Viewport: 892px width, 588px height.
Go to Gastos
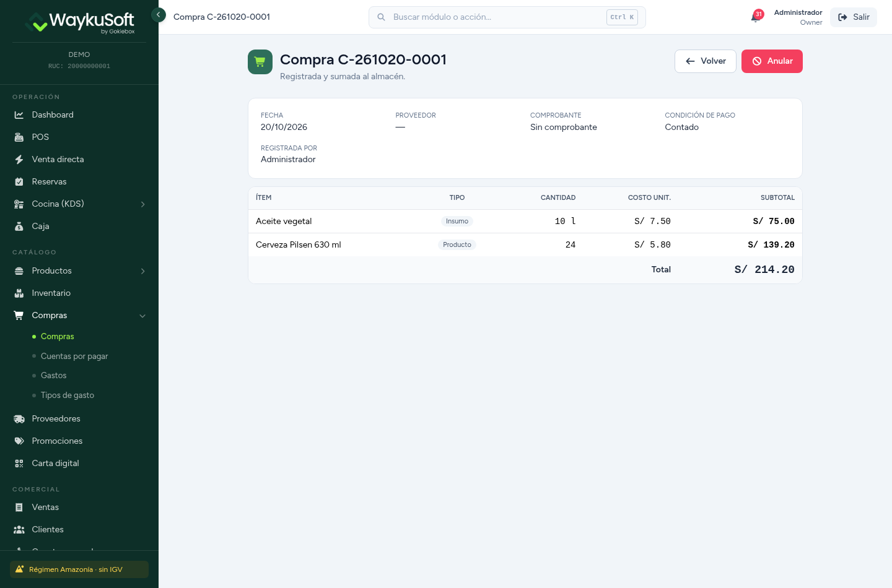click(x=53, y=376)
